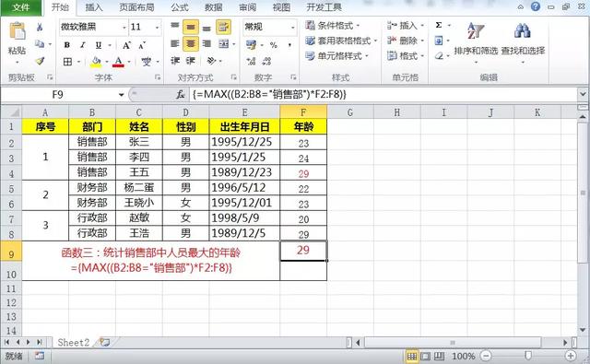Select the Sheet2 worksheet tab
This screenshot has width=590, height=364.
click(74, 343)
